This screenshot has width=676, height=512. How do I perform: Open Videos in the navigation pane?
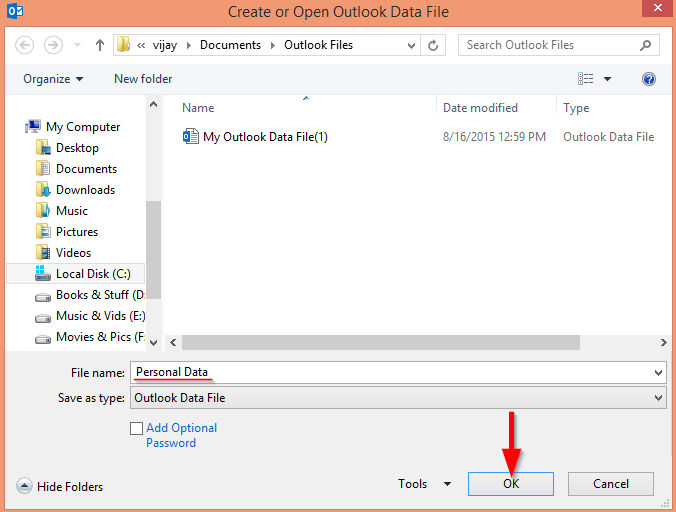(73, 253)
